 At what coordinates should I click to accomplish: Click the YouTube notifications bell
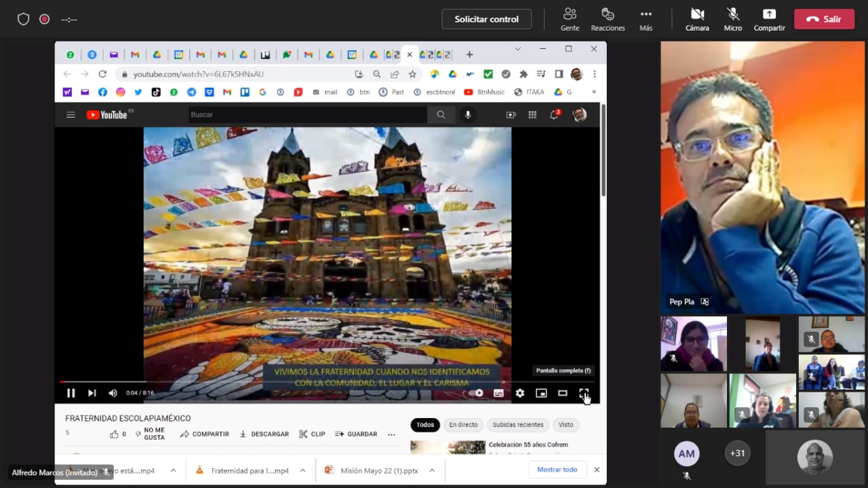click(x=554, y=115)
